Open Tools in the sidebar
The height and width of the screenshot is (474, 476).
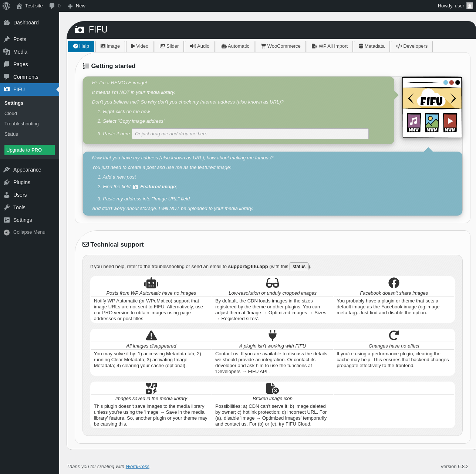30,207
